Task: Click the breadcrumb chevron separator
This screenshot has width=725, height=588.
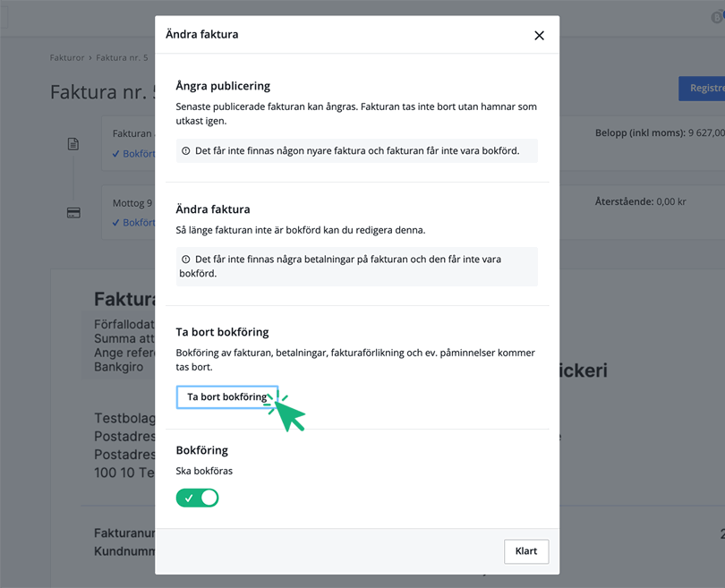Action: coord(92,56)
